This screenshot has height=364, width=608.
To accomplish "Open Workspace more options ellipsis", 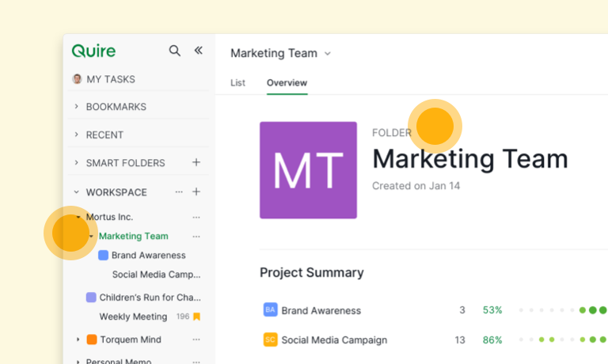I will coord(179,191).
